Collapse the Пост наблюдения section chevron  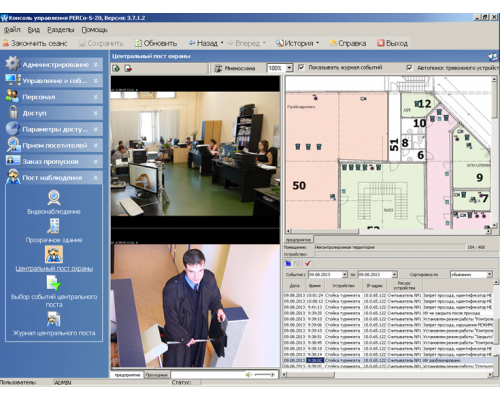pyautogui.click(x=96, y=178)
